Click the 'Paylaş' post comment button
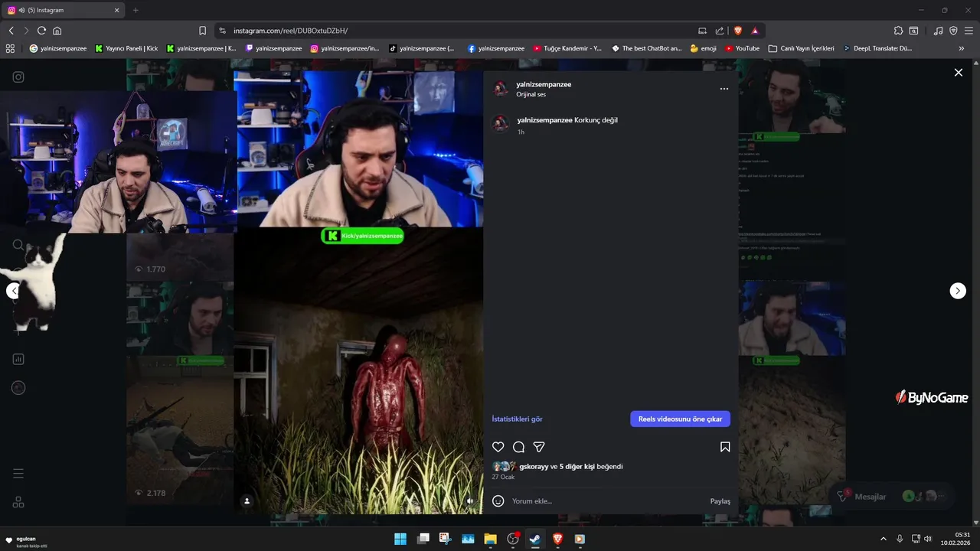The image size is (980, 551). [720, 501]
